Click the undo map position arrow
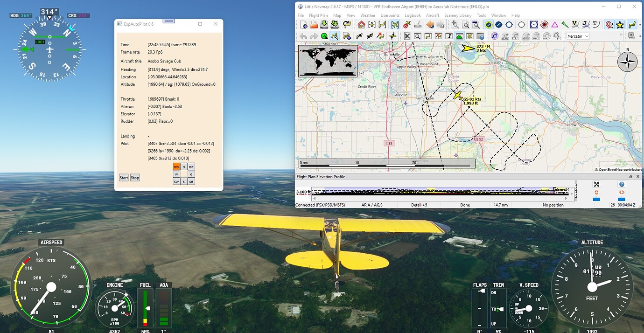Image resolution: width=644 pixels, height=333 pixels. pyautogui.click(x=430, y=24)
